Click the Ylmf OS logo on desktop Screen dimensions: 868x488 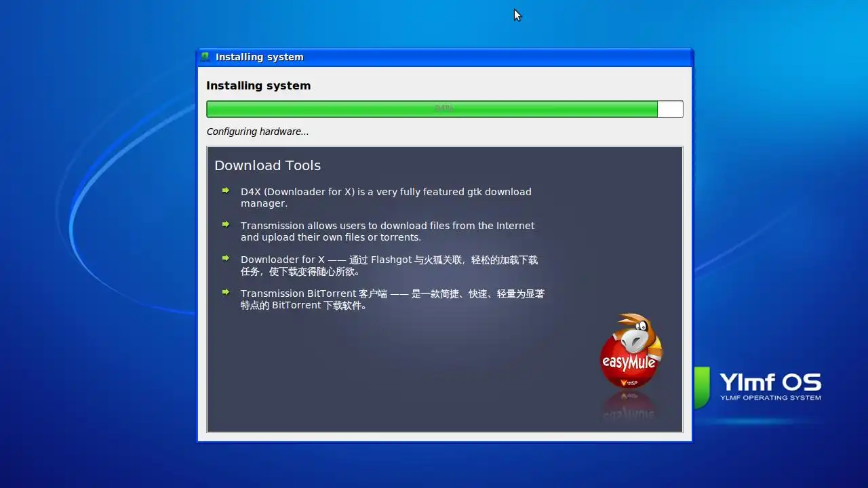(757, 386)
